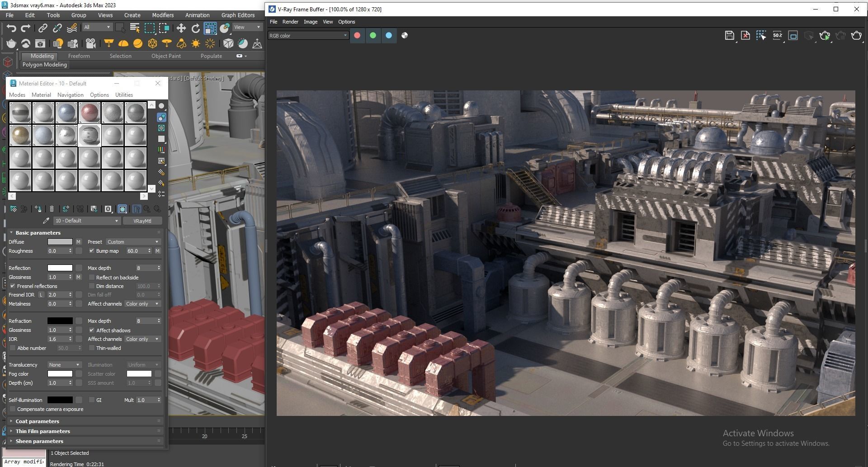
Task: Open the Graph Editors menu
Action: click(x=238, y=15)
